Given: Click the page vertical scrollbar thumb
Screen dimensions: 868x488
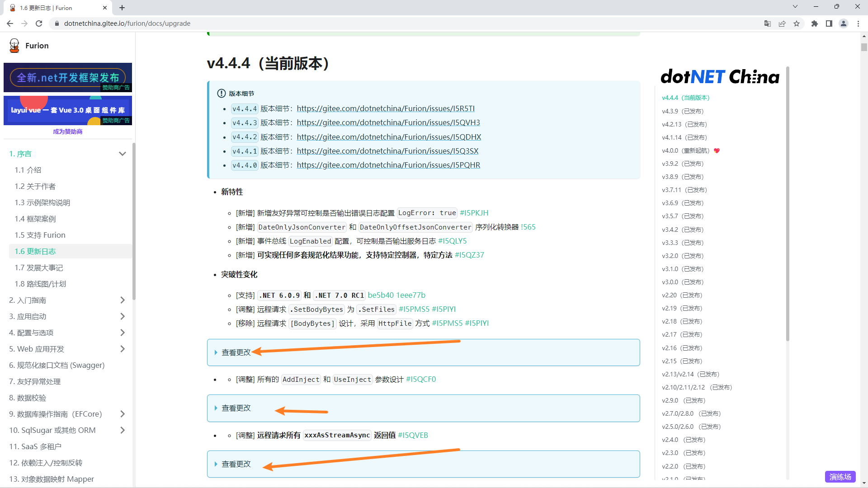Looking at the screenshot, I should pos(864,47).
